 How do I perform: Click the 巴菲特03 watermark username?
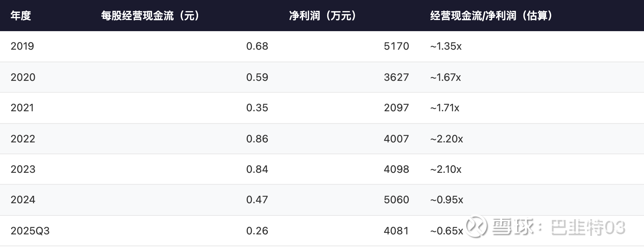[x=588, y=227]
